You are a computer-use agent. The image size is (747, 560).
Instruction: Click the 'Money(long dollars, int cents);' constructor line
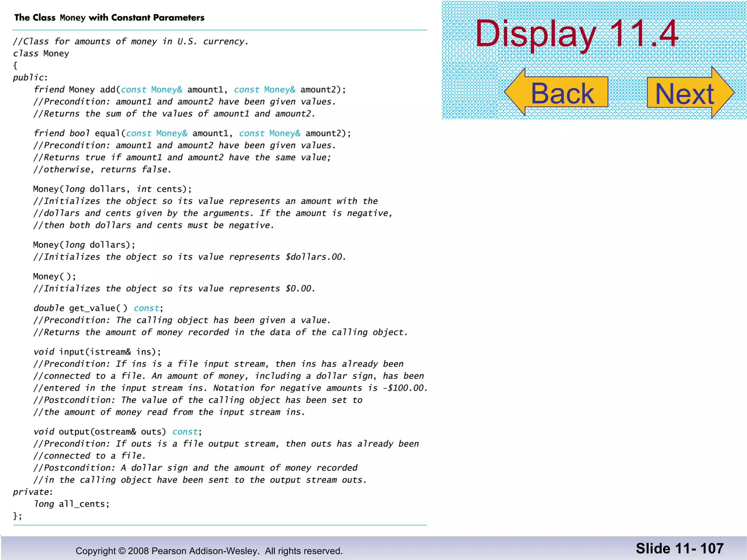pos(112,189)
